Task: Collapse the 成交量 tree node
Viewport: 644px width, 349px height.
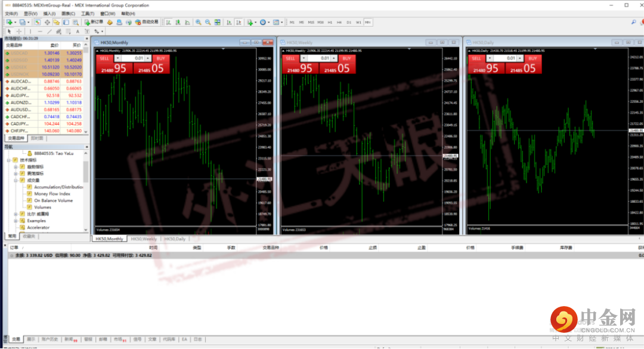Action: 16,180
